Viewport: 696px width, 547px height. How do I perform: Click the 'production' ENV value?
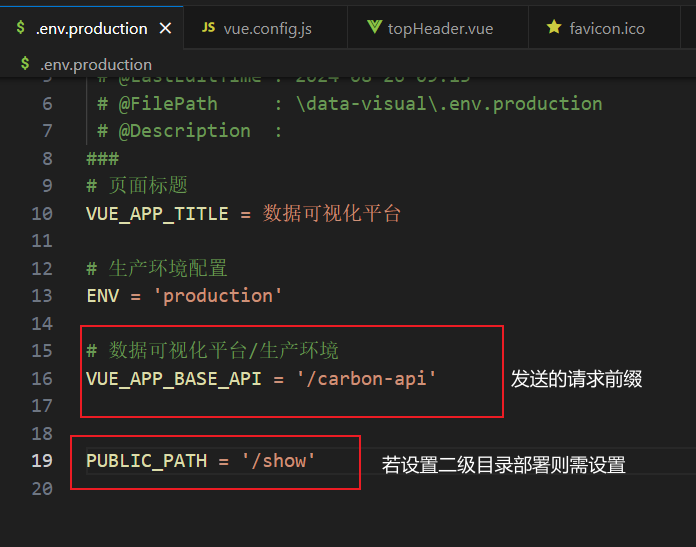pos(218,296)
